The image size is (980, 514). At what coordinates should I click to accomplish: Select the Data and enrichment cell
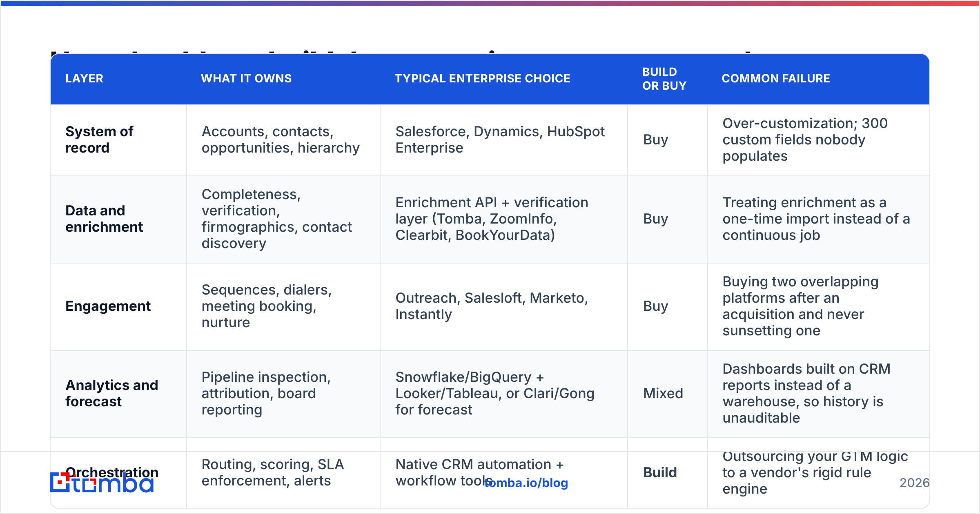click(118, 219)
